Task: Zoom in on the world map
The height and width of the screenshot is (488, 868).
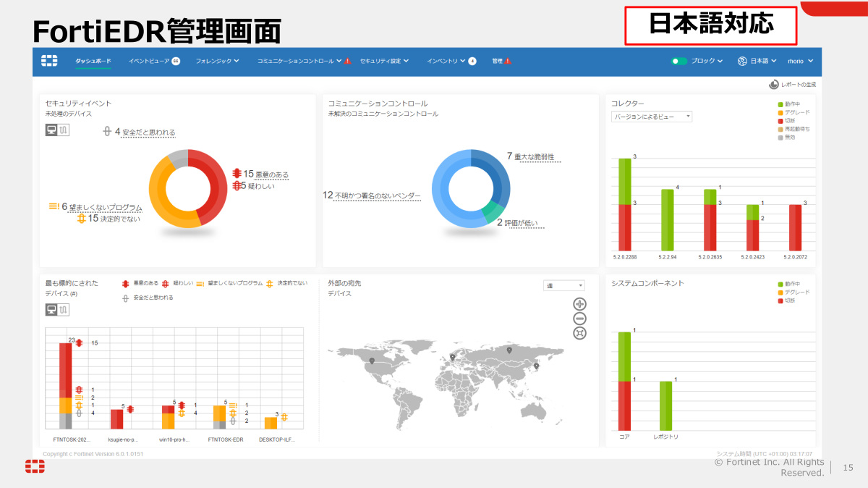Action: tap(579, 304)
